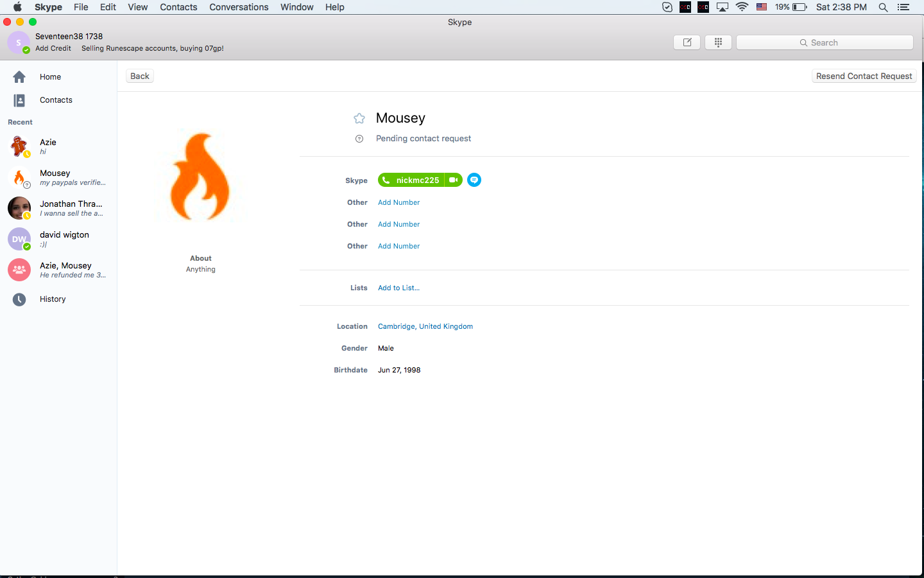Select the 'hi' message preview from Azie
Viewport: 924px width, 578px height.
43,152
